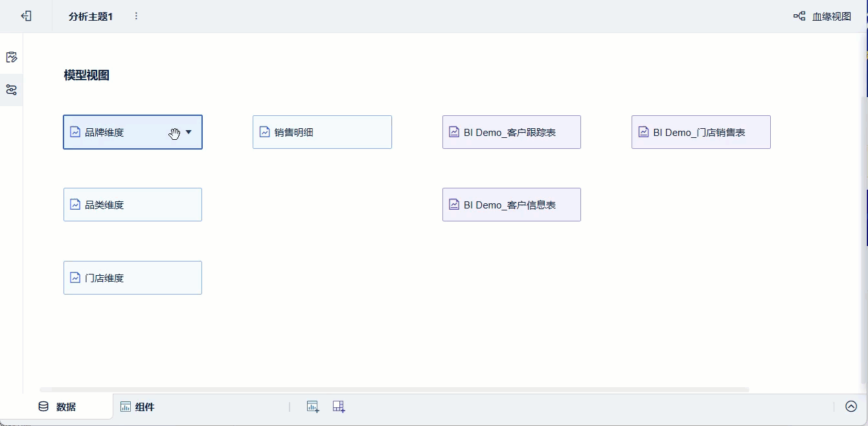Select the 品类维度 table card
Screen dimensions: 868x426
[x=133, y=205]
